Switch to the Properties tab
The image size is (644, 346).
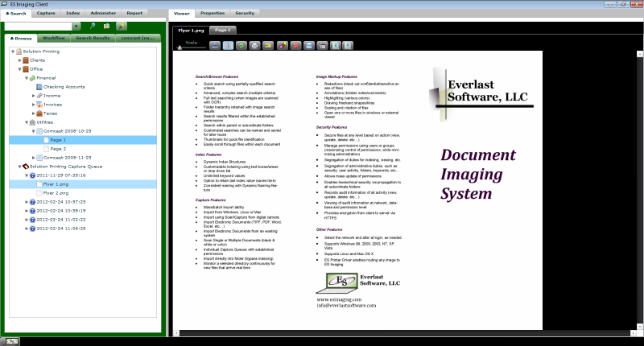[x=213, y=13]
